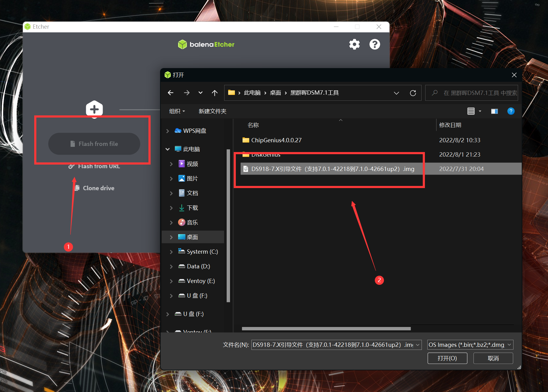The width and height of the screenshot is (548, 392).
Task: Go back with the left arrow
Action: pos(171,93)
